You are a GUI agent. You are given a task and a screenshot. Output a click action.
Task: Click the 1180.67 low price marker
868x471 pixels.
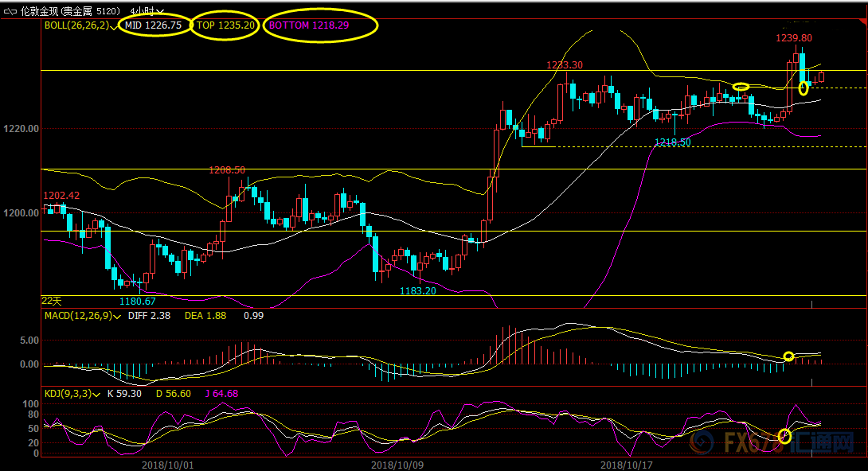pyautogui.click(x=137, y=301)
